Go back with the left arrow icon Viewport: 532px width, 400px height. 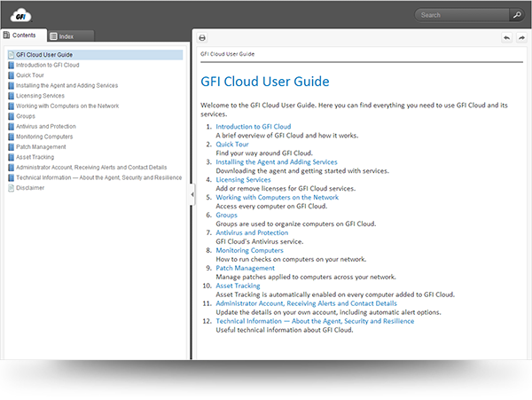506,37
